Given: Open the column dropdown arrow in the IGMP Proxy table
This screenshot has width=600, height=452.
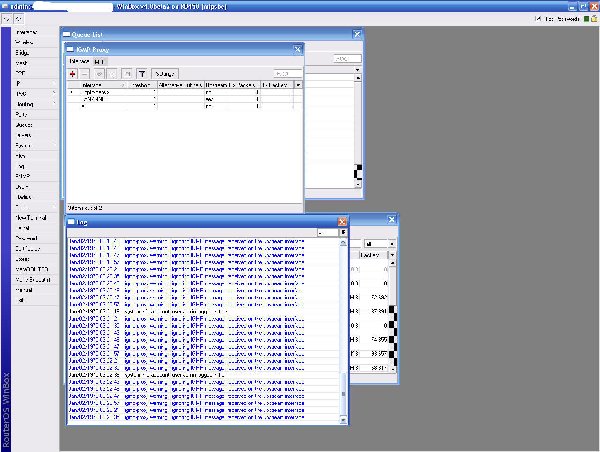Looking at the screenshot, I should pos(298,86).
